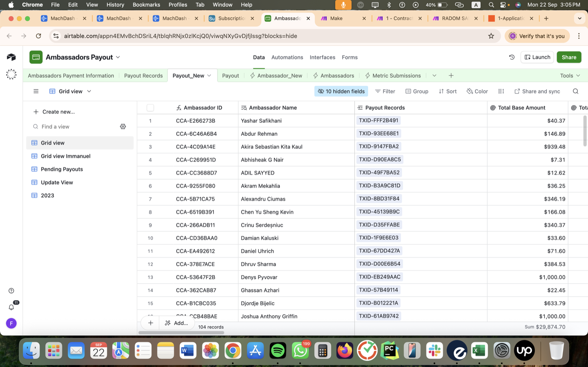Open view settings gear icon
The height and width of the screenshot is (367, 588).
point(123,127)
